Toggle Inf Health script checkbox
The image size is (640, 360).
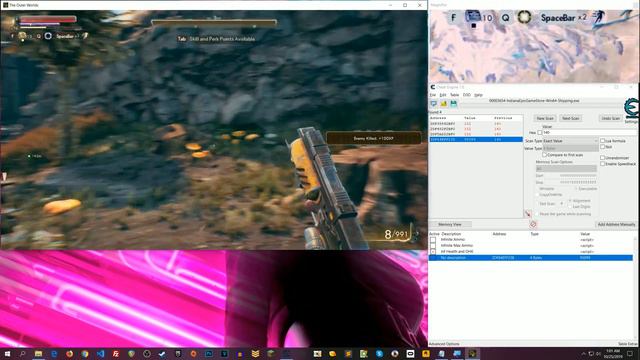coord(433,252)
